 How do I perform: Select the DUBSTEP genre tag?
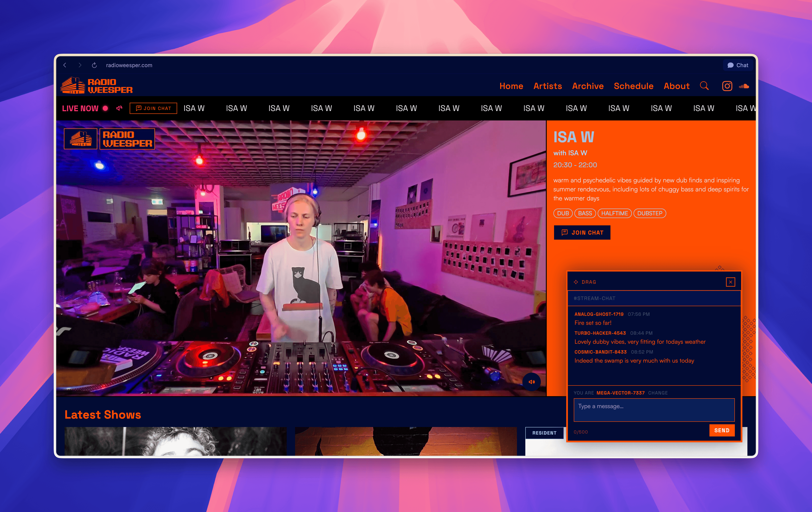coord(650,213)
